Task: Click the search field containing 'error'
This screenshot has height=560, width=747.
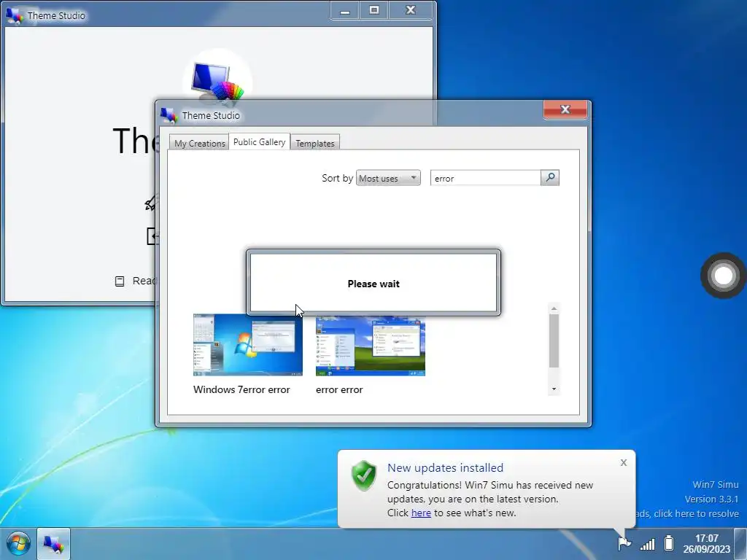Action: [x=485, y=178]
